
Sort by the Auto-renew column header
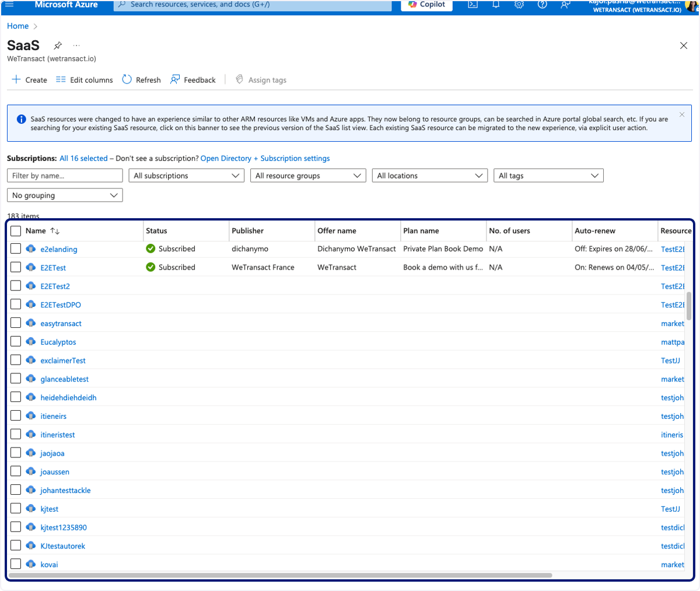tap(595, 231)
